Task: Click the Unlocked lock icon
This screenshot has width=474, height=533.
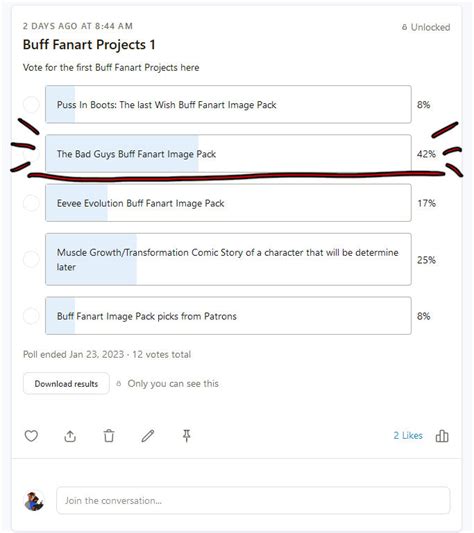Action: pyautogui.click(x=404, y=27)
